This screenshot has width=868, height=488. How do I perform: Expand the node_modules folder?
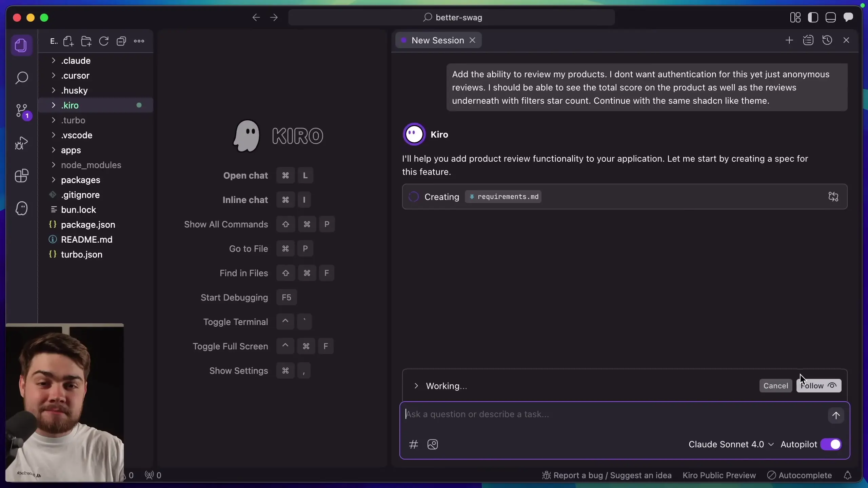coord(95,165)
